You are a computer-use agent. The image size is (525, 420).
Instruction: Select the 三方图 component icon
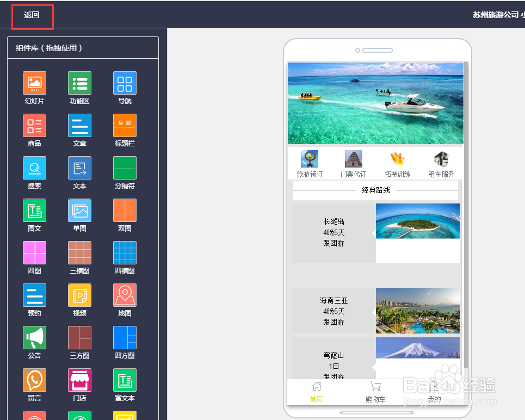pos(79,338)
